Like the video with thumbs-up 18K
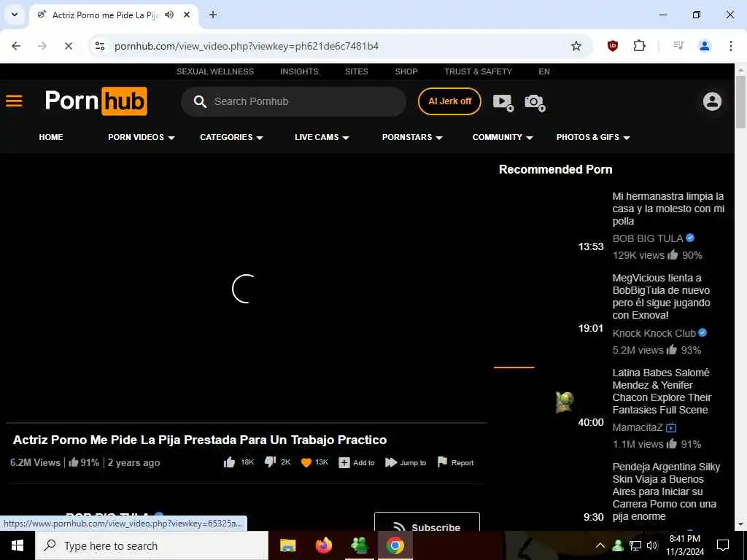The image size is (747, 560). [239, 462]
